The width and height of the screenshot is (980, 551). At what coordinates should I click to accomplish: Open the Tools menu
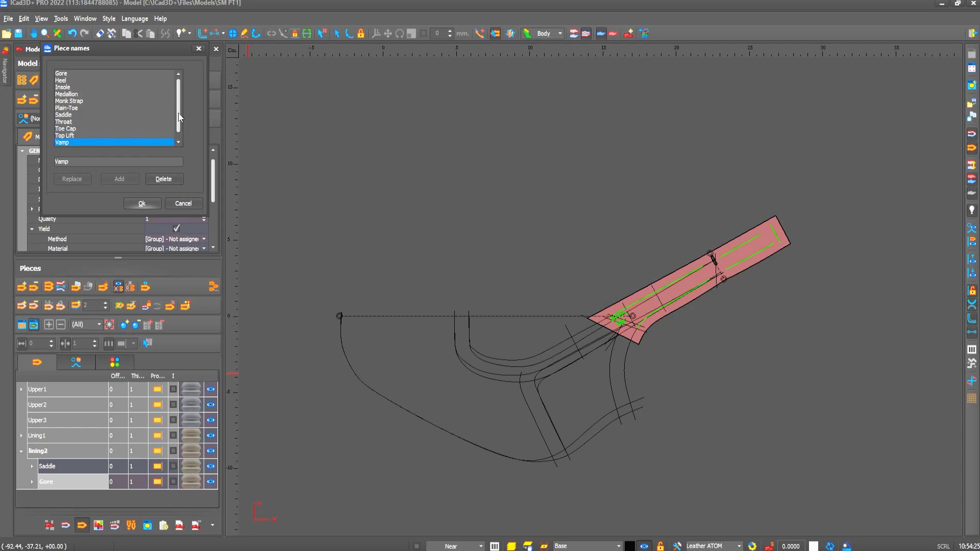[61, 18]
